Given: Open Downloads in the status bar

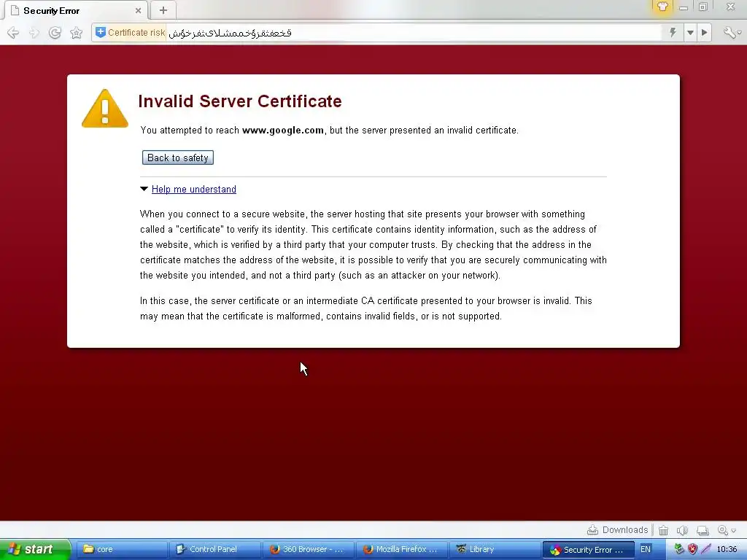Looking at the screenshot, I should (617, 530).
